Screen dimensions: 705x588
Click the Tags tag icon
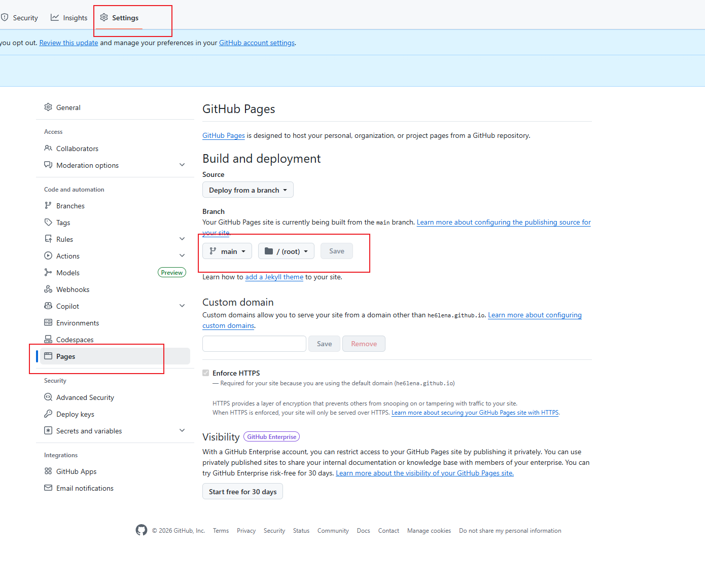pyautogui.click(x=48, y=223)
